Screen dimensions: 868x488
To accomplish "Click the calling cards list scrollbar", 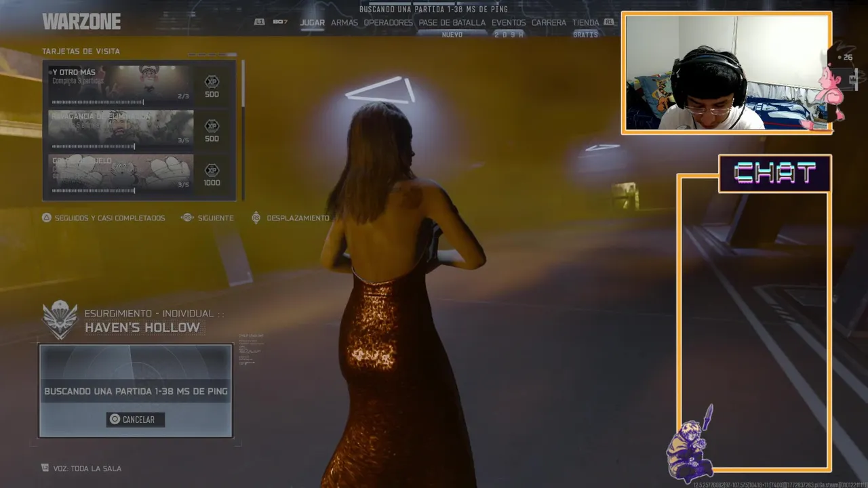I will pyautogui.click(x=243, y=85).
